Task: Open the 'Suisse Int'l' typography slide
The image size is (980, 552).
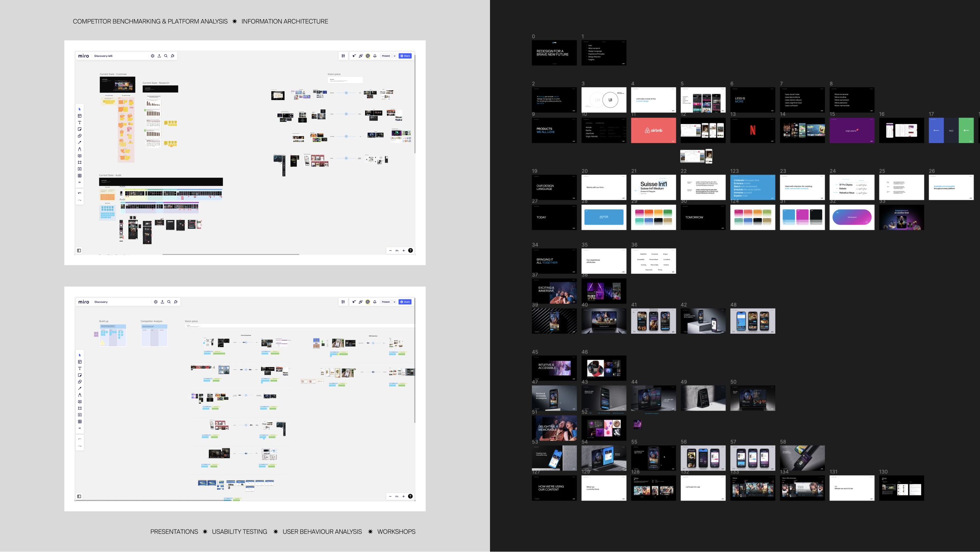Action: [x=654, y=187]
